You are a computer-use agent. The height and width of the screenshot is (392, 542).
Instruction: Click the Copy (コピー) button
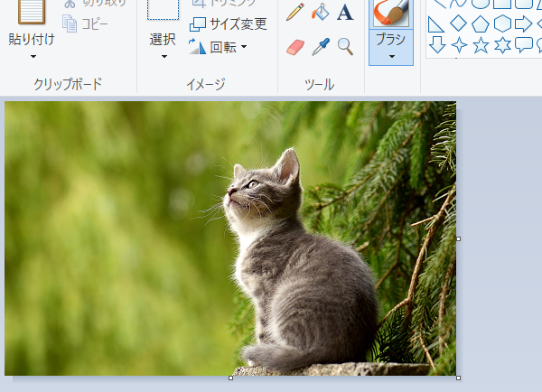pos(85,23)
